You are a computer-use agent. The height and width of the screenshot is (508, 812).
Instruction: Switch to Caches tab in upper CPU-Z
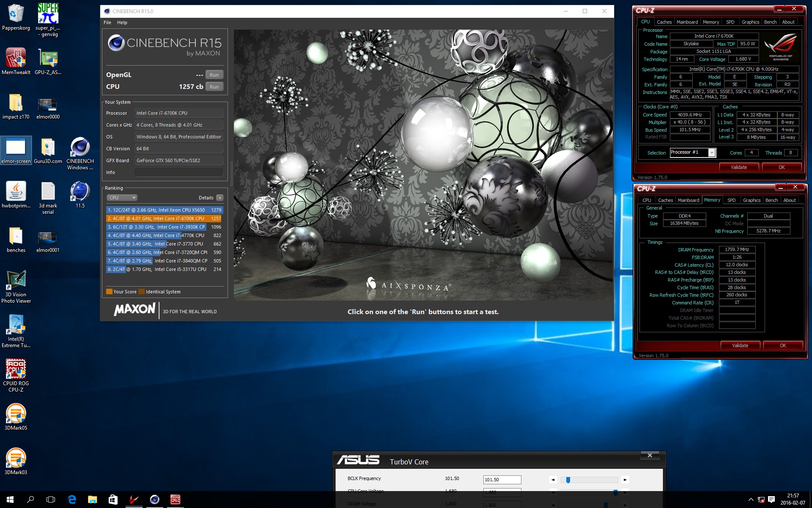(664, 22)
